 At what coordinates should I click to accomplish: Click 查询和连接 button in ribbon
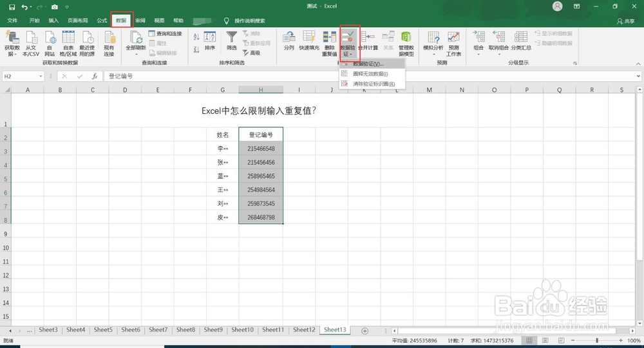click(x=165, y=33)
